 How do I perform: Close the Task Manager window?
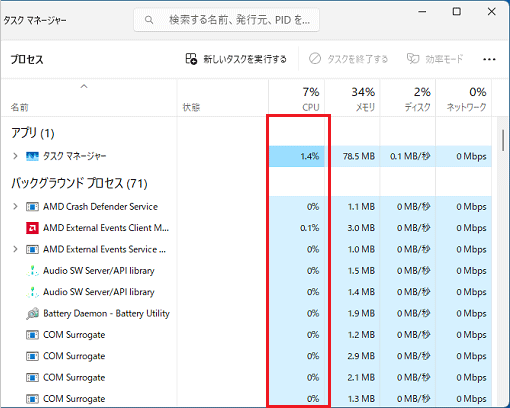click(x=491, y=12)
